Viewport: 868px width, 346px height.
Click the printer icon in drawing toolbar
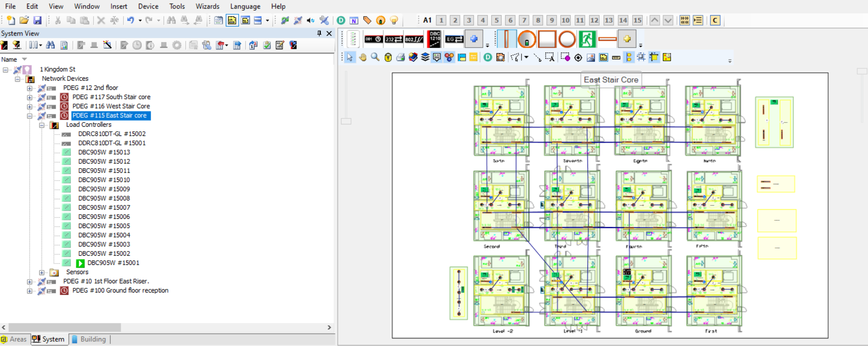[x=400, y=57]
